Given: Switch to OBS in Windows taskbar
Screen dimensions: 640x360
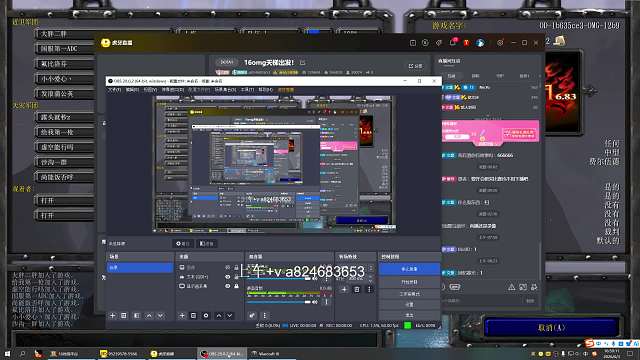Looking at the screenshot, I should (222, 354).
